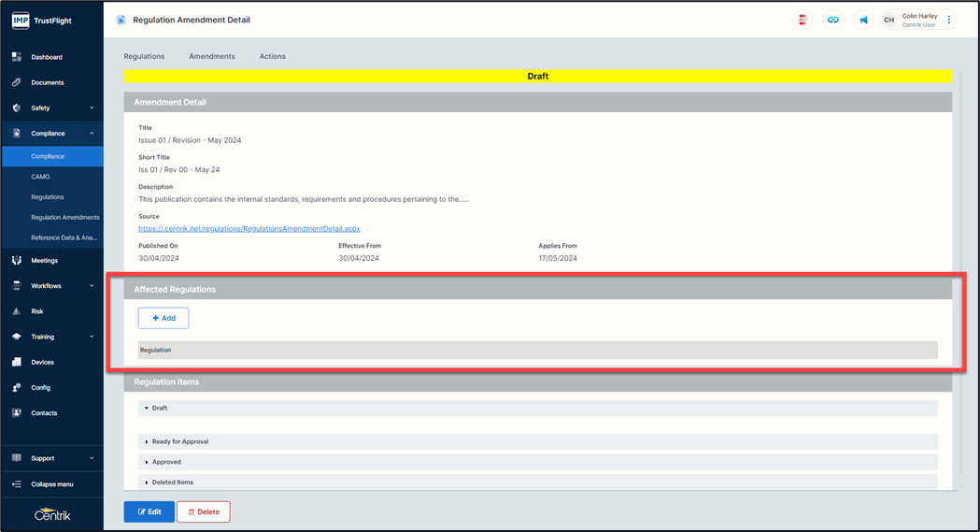Click the Documents paperclip icon
Image resolution: width=980 pixels, height=532 pixels.
17,82
